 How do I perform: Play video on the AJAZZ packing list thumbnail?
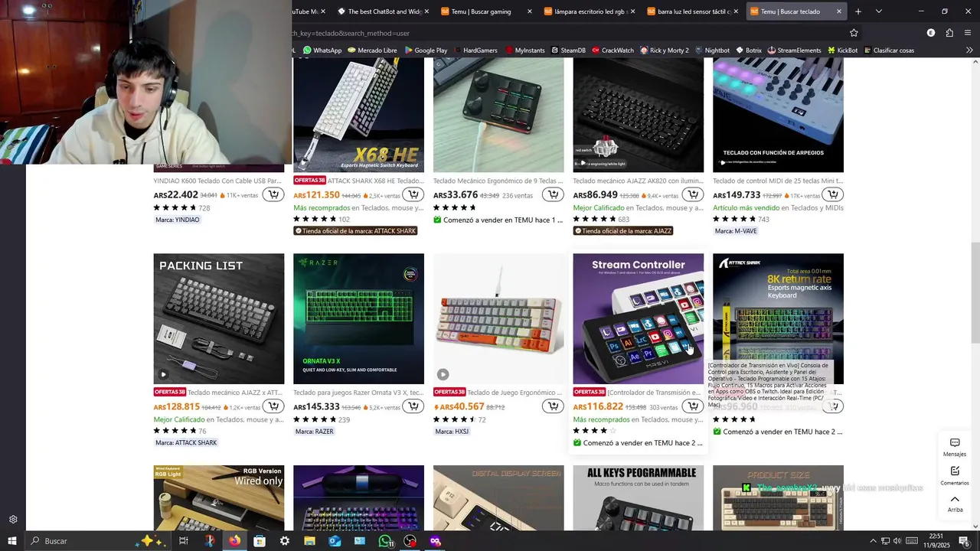(163, 374)
